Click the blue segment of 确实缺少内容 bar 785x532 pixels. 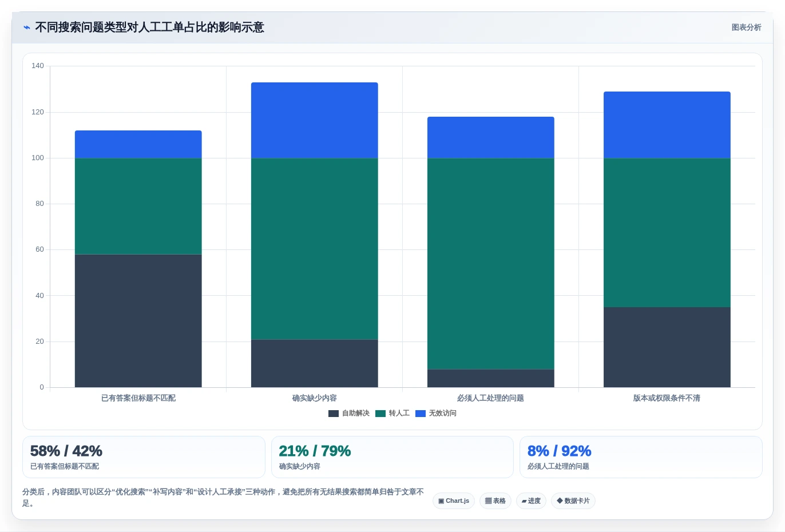click(x=315, y=120)
